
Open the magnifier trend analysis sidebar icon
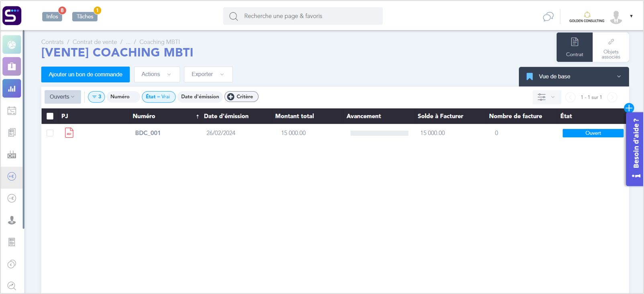coord(12,286)
